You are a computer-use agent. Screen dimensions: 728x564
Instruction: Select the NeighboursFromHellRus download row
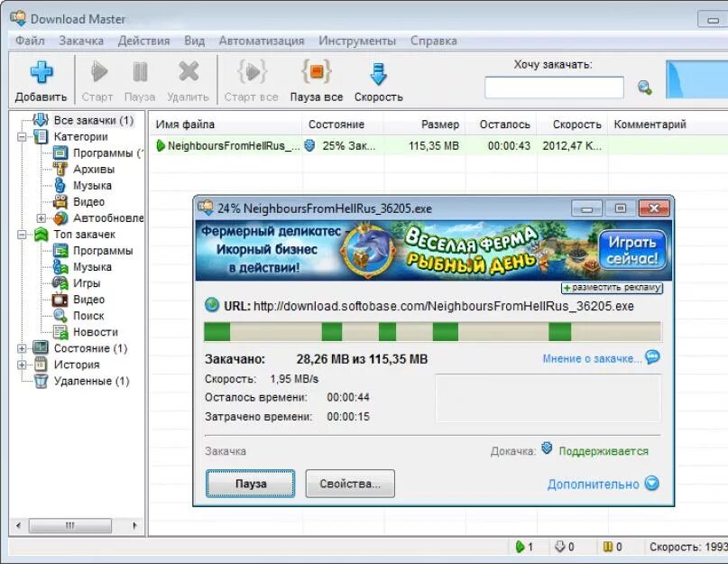tap(438, 146)
